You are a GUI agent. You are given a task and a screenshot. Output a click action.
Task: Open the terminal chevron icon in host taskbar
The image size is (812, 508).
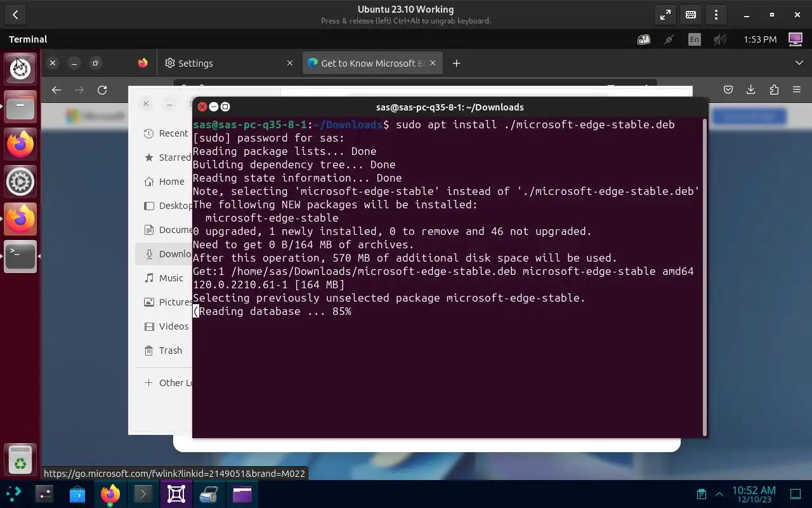click(x=143, y=494)
